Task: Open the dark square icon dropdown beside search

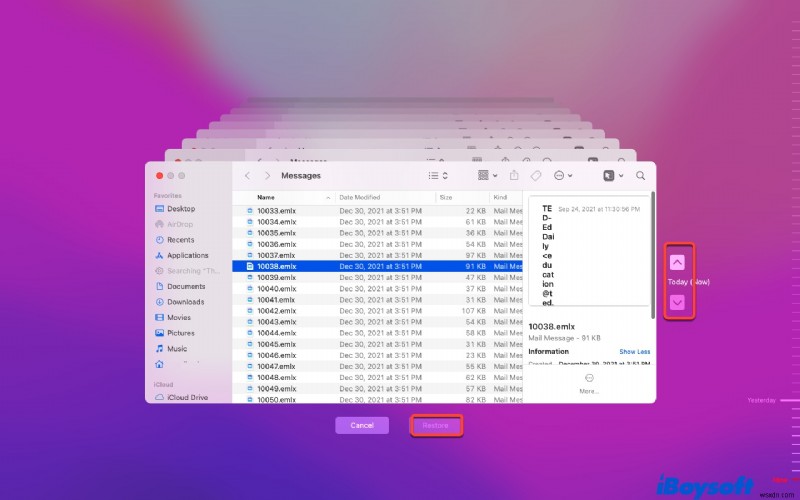Action: pyautogui.click(x=613, y=176)
